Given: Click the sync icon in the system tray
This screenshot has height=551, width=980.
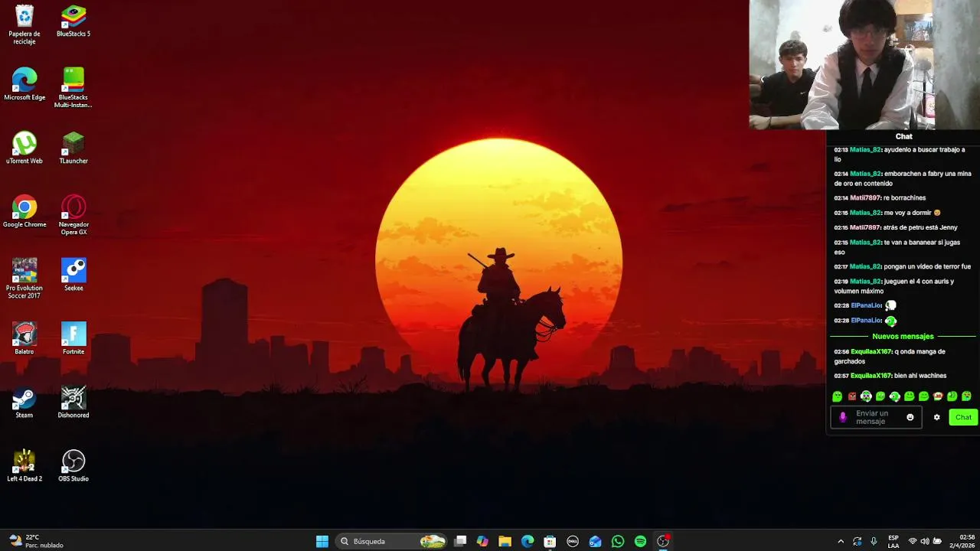Looking at the screenshot, I should click(x=857, y=542).
